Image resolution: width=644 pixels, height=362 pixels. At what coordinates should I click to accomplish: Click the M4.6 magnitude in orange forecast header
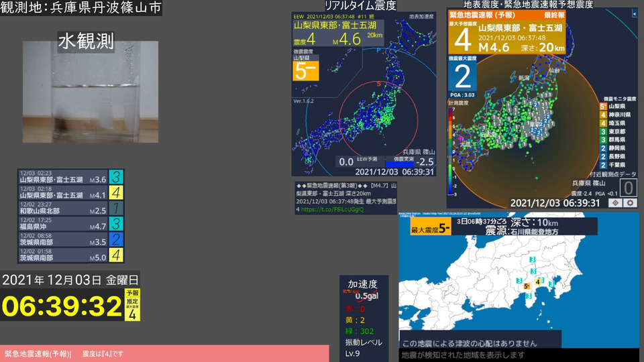pos(494,48)
